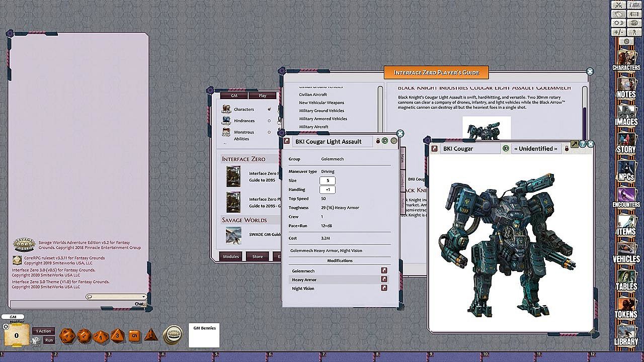The image size is (644, 362).
Task: Click the four-sided d4 die
Action: coord(151,335)
